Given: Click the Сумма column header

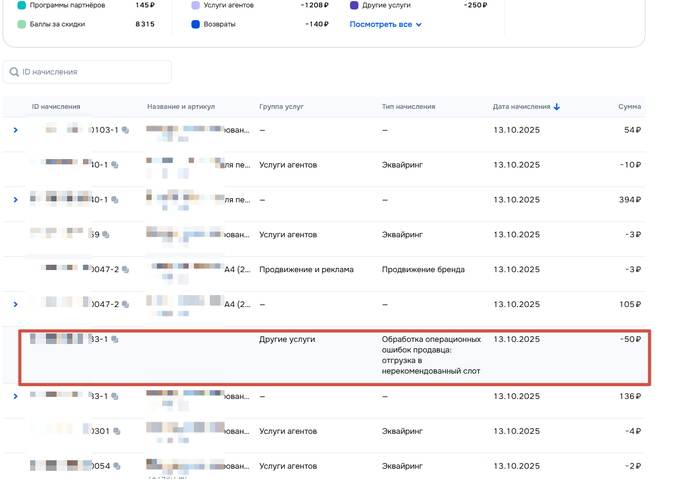Looking at the screenshot, I should tap(628, 107).
